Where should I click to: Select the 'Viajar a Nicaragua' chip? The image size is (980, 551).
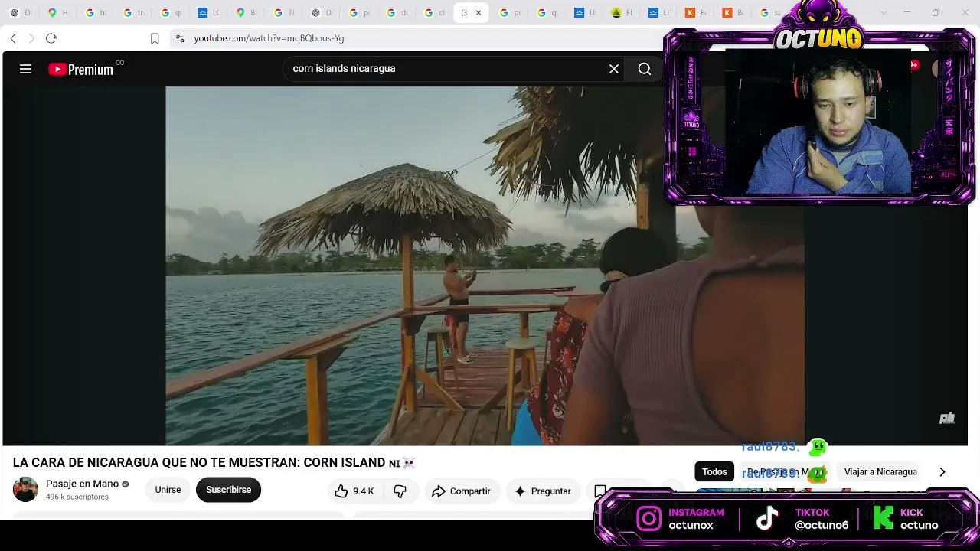coord(880,472)
